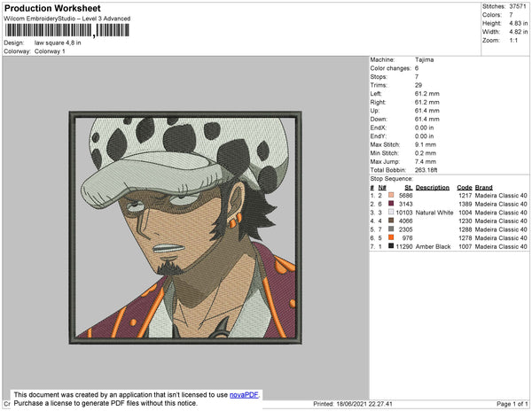532x411 pixels.
Task: Click the Total Bobbin value '263.18ft'
Action: (426, 170)
